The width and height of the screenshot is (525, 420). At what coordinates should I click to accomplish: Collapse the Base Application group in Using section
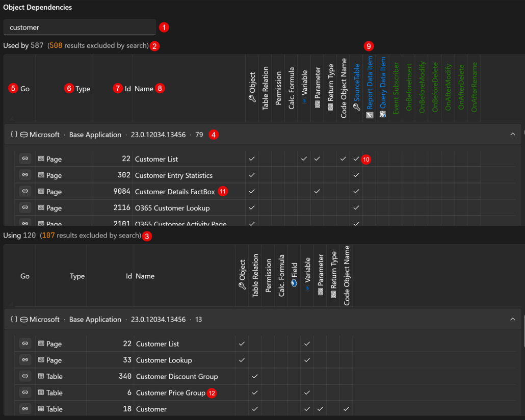point(513,319)
